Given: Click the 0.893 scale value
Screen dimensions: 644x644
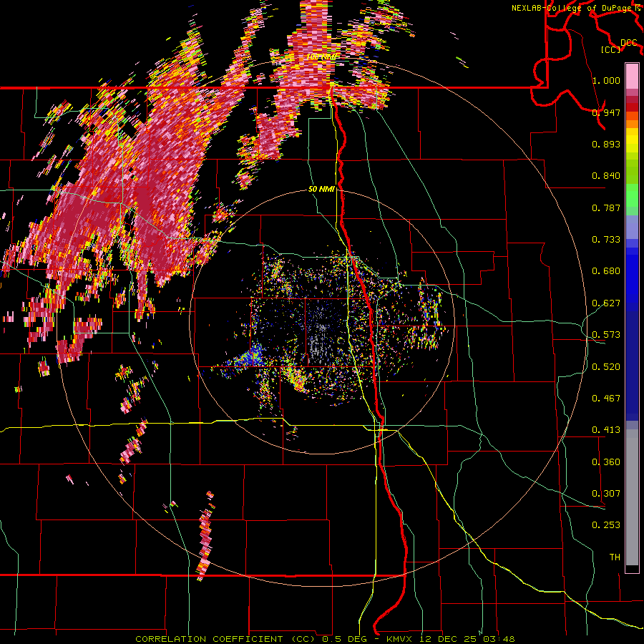Looking at the screenshot, I should [606, 144].
